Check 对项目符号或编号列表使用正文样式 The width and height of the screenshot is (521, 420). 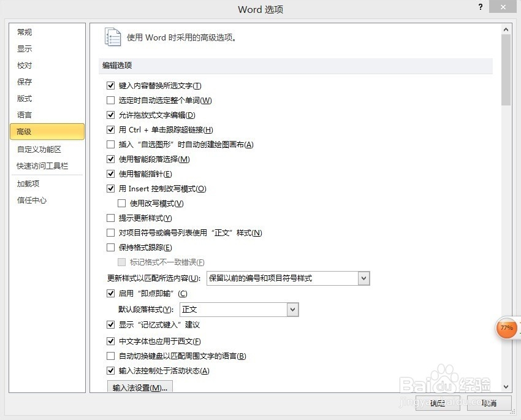(x=111, y=232)
